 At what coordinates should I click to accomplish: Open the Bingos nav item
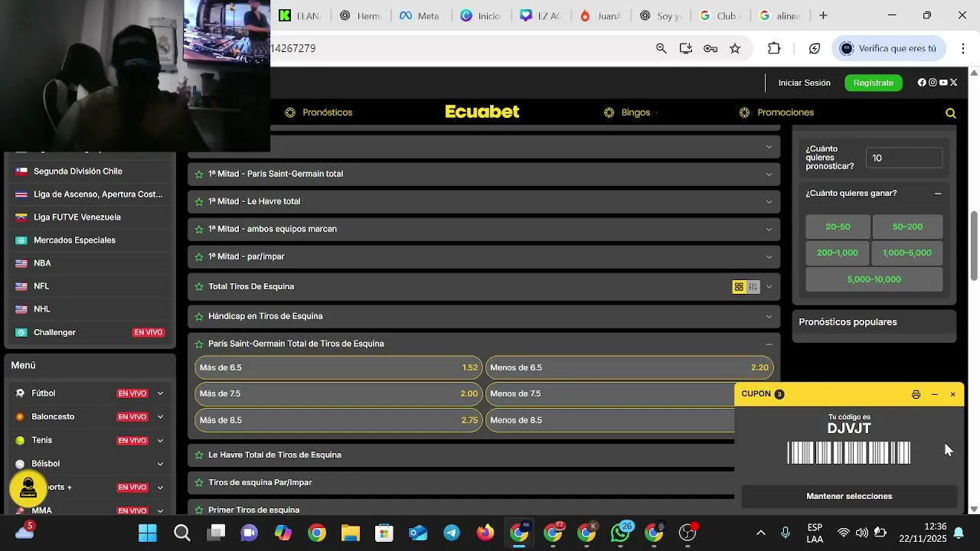point(627,112)
